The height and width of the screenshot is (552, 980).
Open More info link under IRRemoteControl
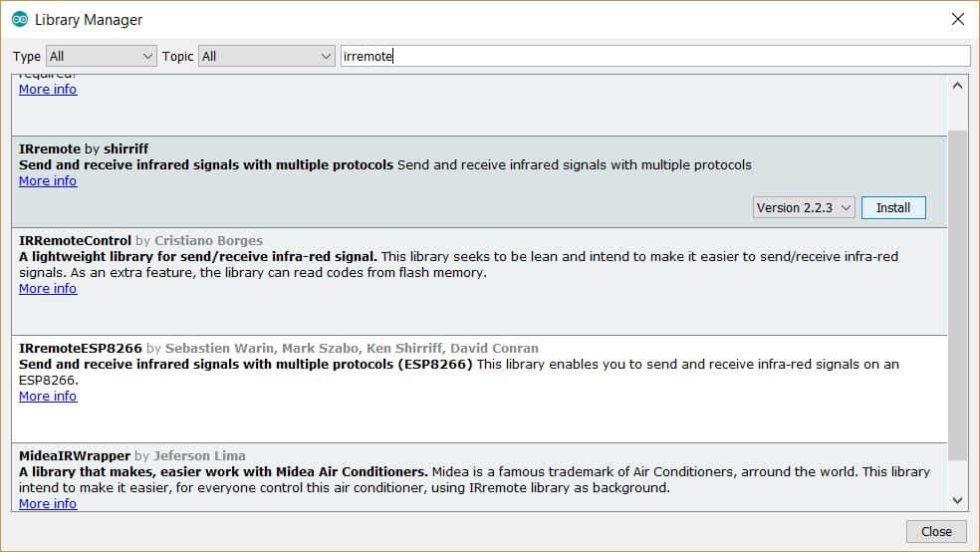pos(48,288)
